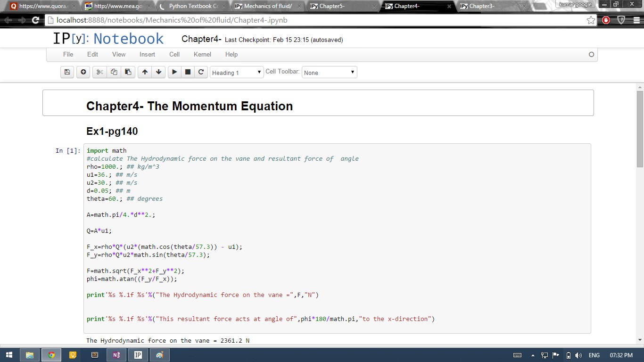
Task: Click the Chapter4- notebook title to rename
Action: click(201, 39)
